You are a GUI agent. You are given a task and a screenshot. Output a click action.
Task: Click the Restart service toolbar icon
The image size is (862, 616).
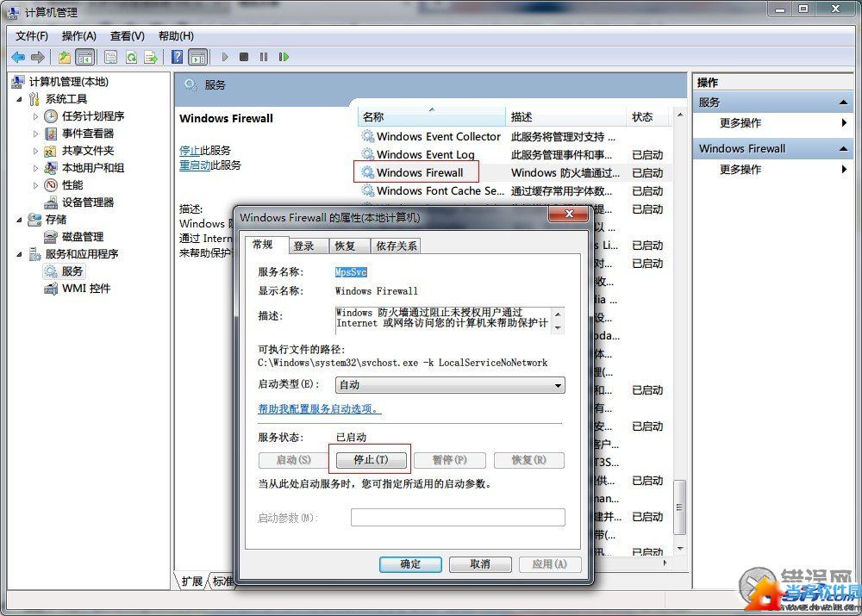coord(284,57)
